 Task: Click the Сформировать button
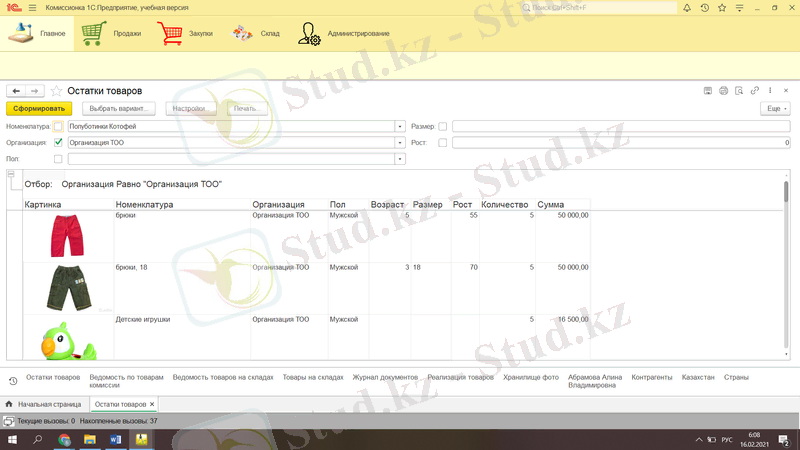[x=39, y=109]
